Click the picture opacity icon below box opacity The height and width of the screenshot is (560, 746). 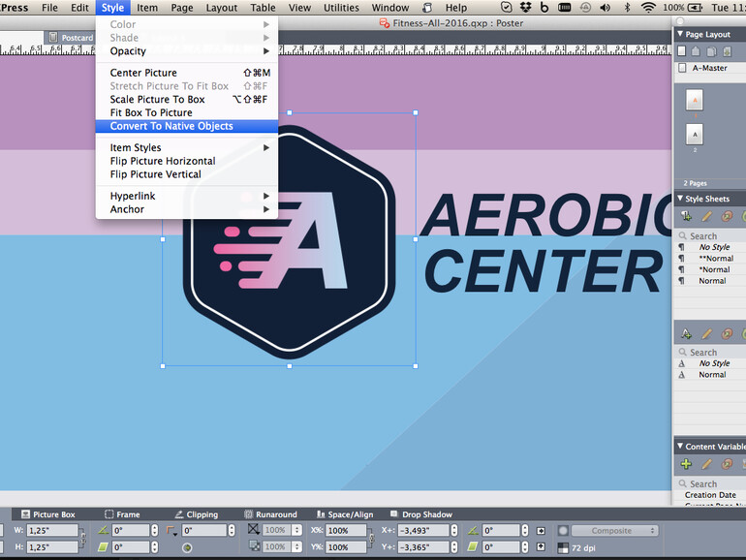(255, 546)
